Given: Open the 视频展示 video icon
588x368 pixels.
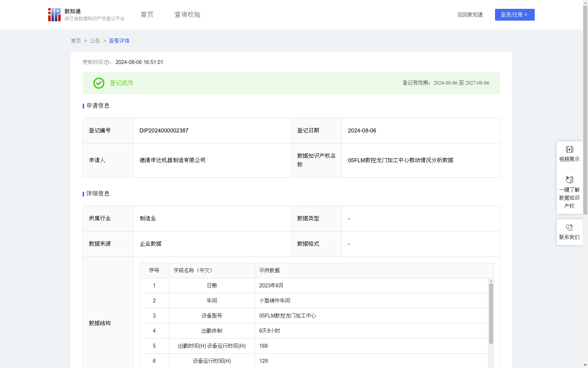Looking at the screenshot, I should click(570, 149).
